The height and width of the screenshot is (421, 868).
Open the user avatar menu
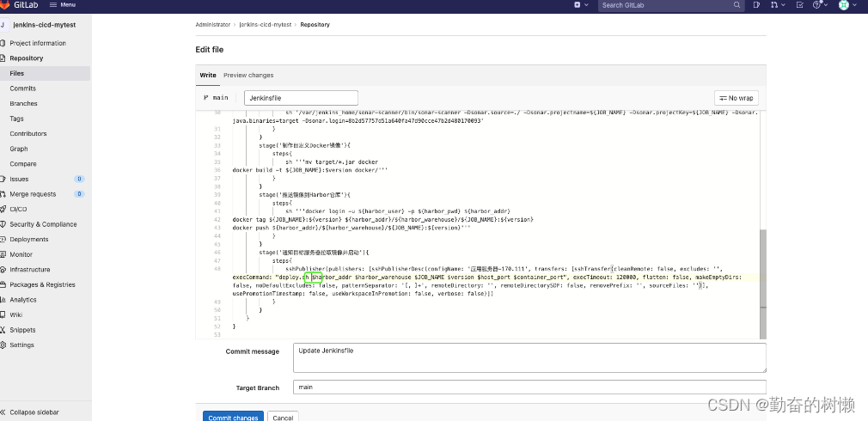847,4
